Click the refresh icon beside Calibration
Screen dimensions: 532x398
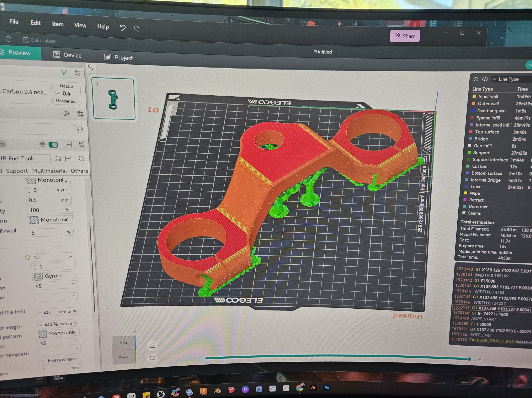coord(9,39)
